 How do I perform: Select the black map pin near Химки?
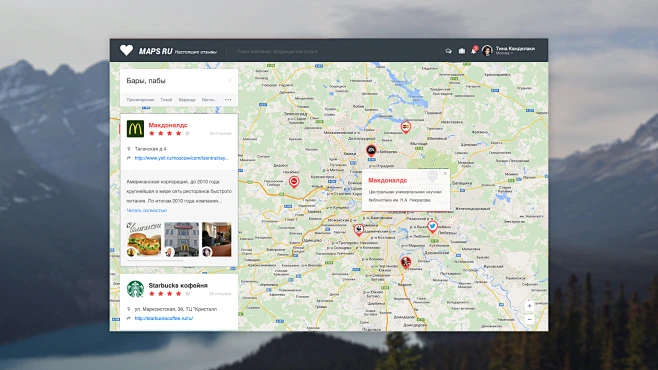tap(371, 150)
